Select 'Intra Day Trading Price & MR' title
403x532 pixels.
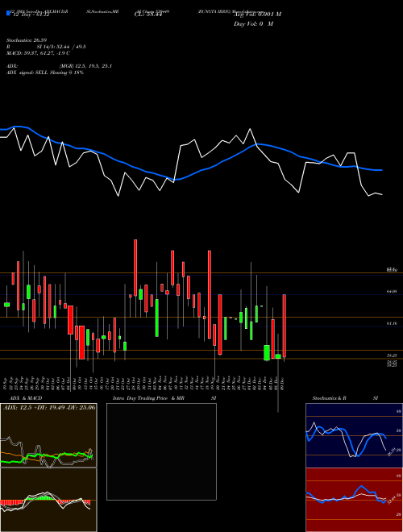point(148,398)
